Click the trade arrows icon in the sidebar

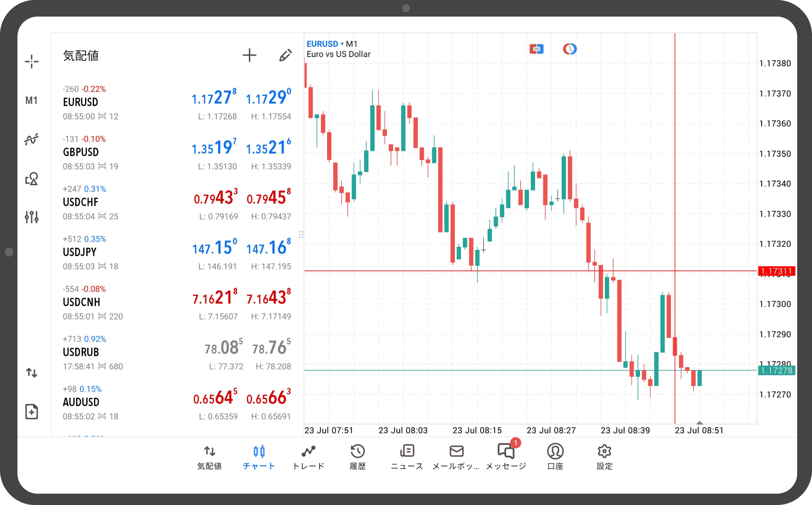(x=31, y=373)
